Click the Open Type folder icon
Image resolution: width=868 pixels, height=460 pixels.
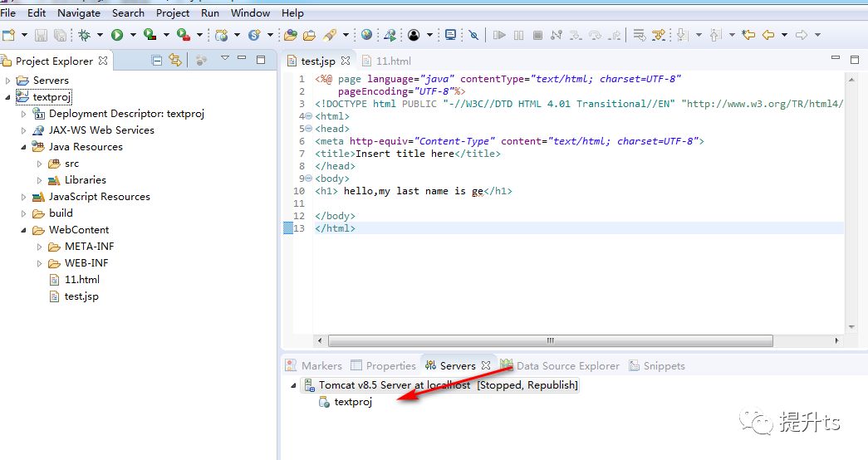tap(290, 36)
